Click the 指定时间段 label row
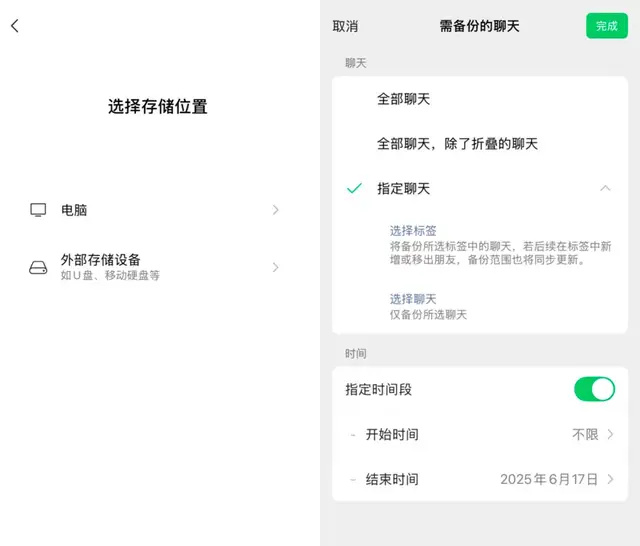 coord(378,389)
